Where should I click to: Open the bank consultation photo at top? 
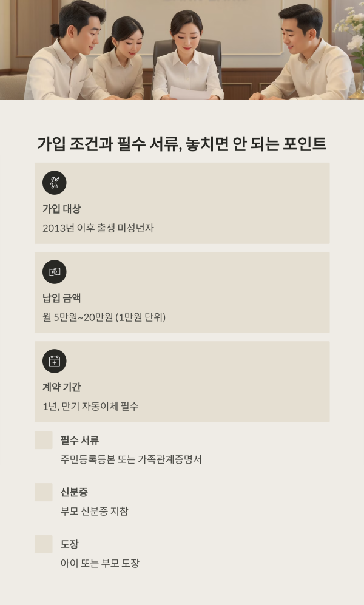[x=182, y=50]
